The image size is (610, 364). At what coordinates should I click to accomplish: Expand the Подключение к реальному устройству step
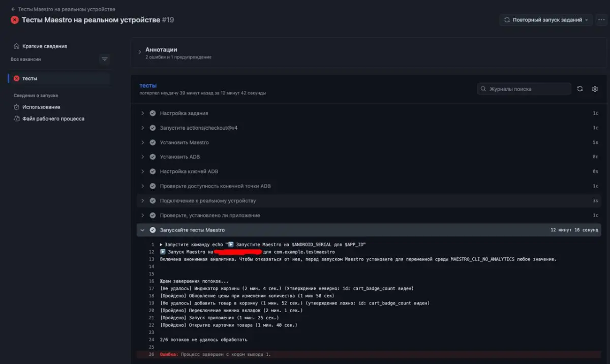coord(143,201)
